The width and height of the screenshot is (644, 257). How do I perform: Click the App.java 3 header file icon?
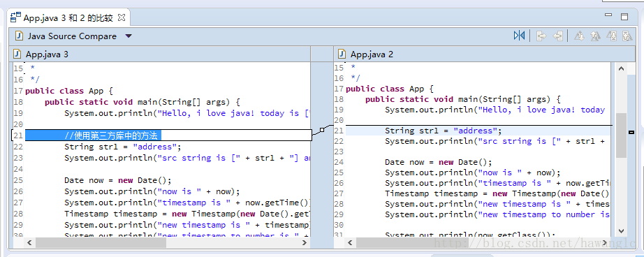[x=17, y=54]
